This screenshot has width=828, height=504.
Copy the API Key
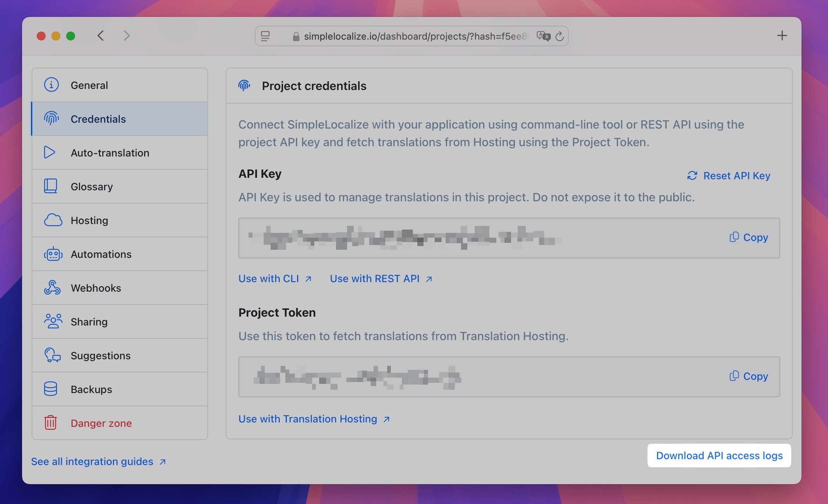point(749,237)
